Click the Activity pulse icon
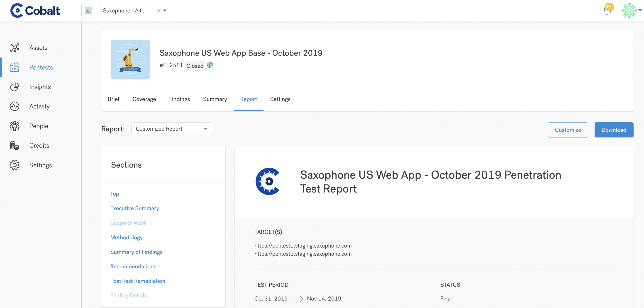This screenshot has width=644, height=308. coord(15,106)
